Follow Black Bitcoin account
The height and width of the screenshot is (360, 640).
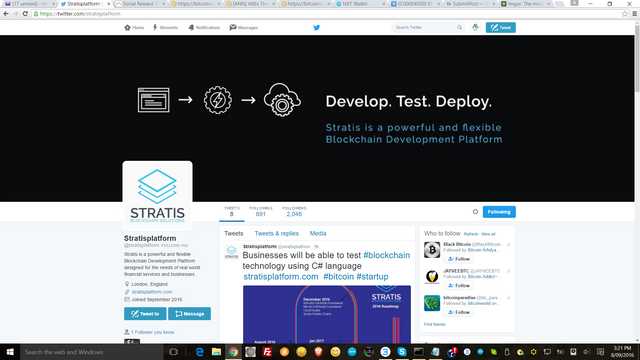click(458, 259)
